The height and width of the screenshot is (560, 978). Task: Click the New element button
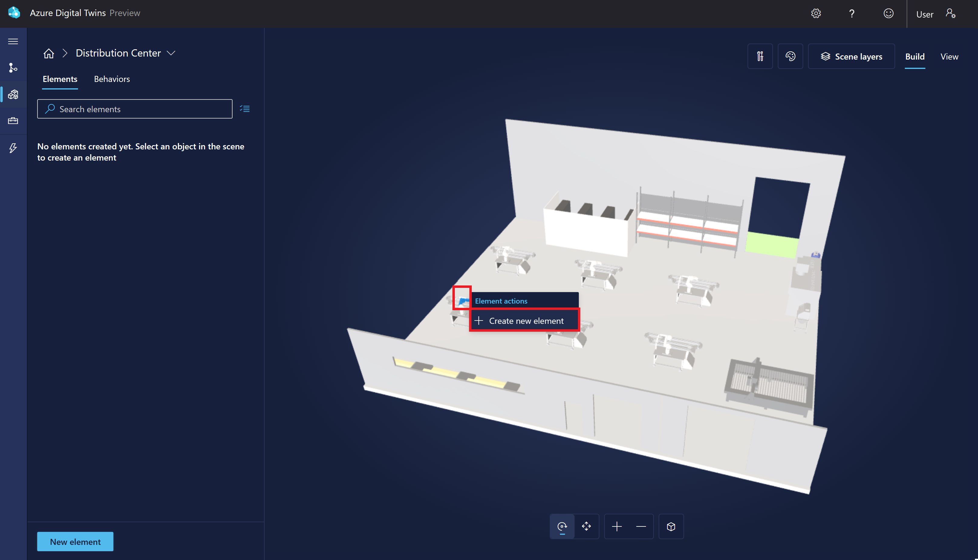pos(75,541)
